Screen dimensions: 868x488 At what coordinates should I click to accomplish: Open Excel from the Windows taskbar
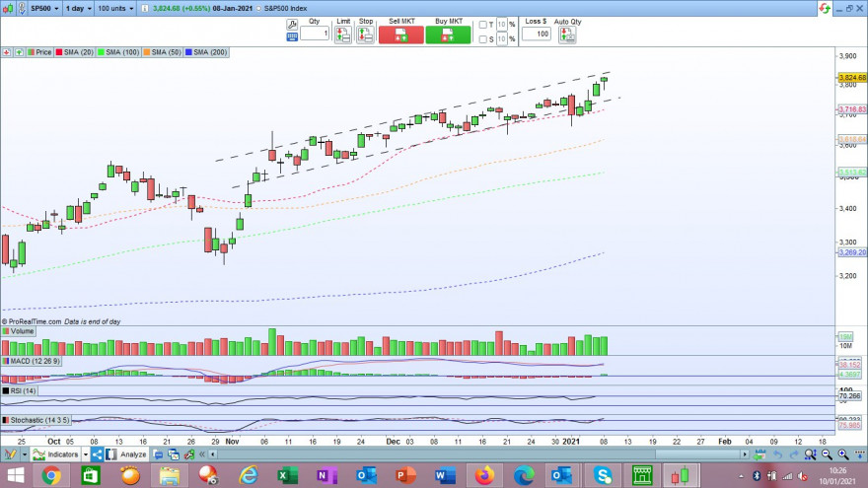tap(287, 475)
